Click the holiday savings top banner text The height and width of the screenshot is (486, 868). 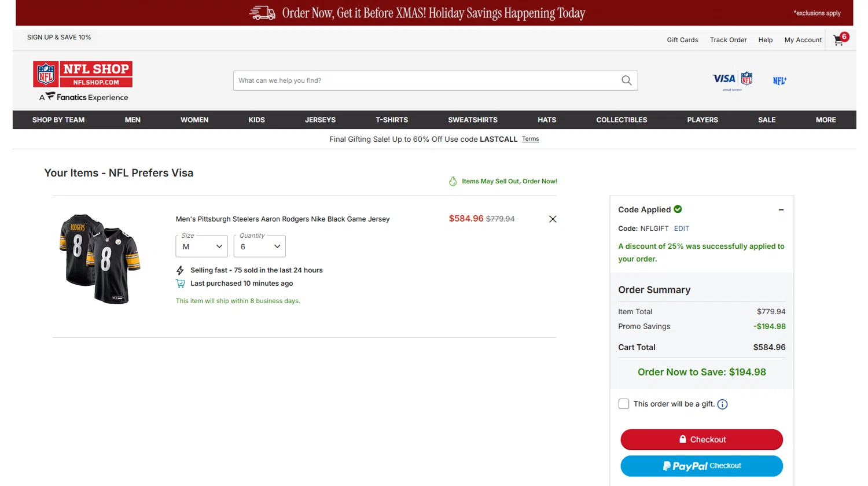tap(433, 13)
